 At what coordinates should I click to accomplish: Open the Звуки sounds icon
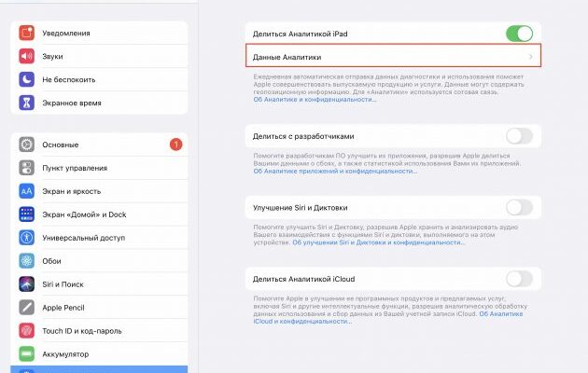click(x=26, y=56)
